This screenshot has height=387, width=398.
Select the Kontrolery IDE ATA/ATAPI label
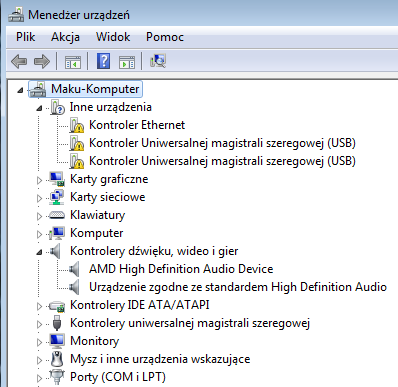click(140, 305)
